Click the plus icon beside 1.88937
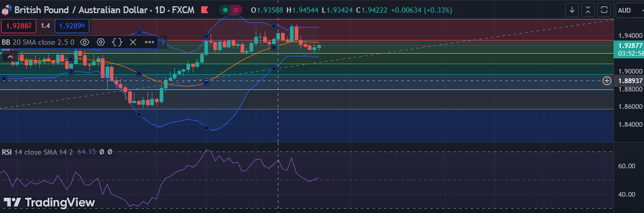This screenshot has height=213, width=644. pos(607,80)
